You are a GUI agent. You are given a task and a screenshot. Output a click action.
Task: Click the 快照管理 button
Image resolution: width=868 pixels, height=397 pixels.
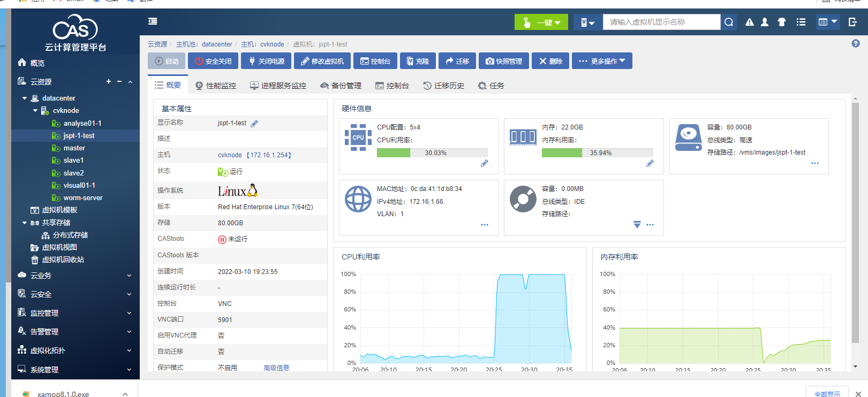(x=504, y=61)
